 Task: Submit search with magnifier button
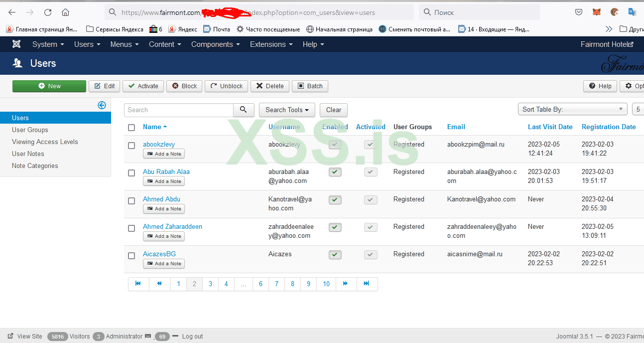pyautogui.click(x=243, y=110)
